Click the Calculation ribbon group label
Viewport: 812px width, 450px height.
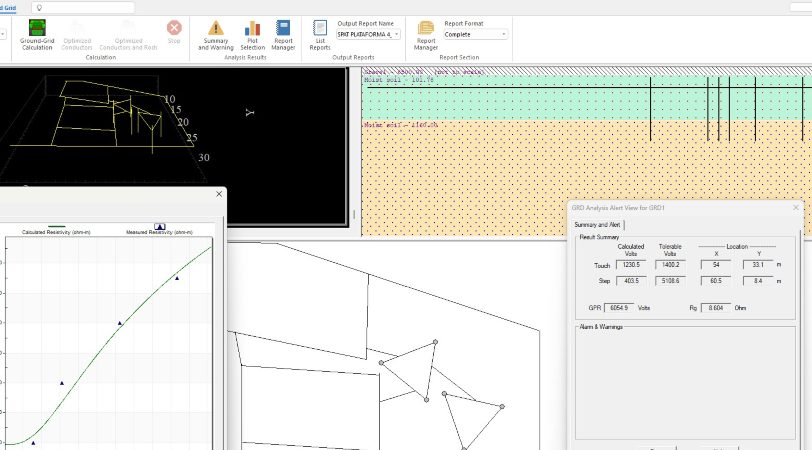[100, 57]
